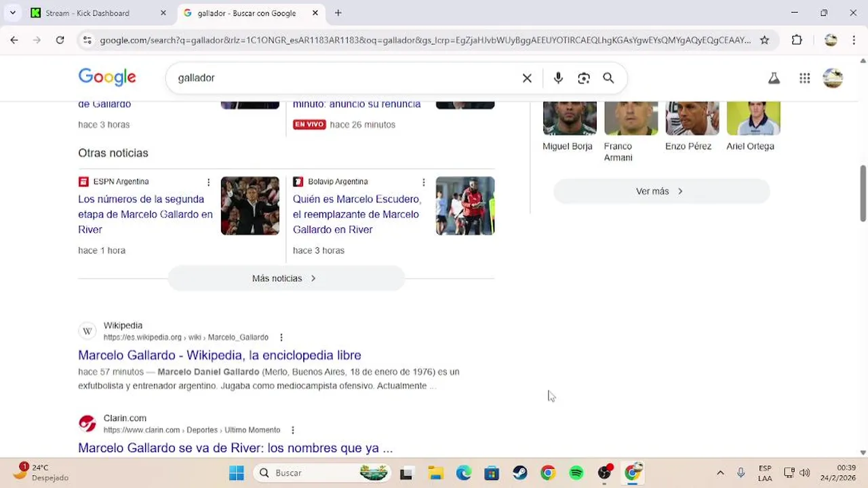The image size is (868, 488).
Task: Open Clarin article Gallardo se va de River
Action: tap(235, 448)
